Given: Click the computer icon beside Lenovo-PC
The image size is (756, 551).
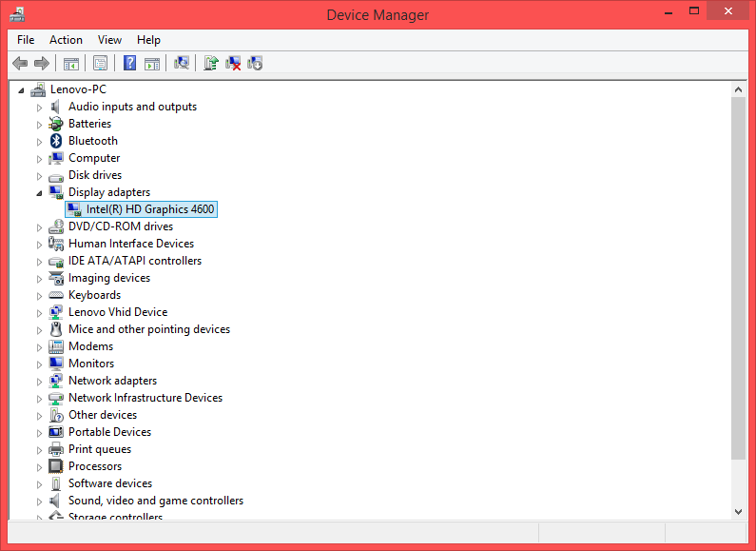Looking at the screenshot, I should pos(38,89).
